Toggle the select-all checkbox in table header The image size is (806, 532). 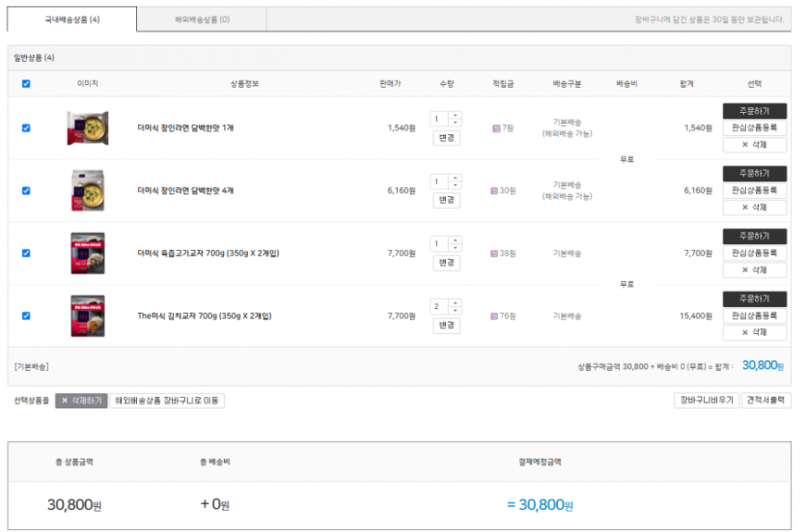pyautogui.click(x=26, y=84)
